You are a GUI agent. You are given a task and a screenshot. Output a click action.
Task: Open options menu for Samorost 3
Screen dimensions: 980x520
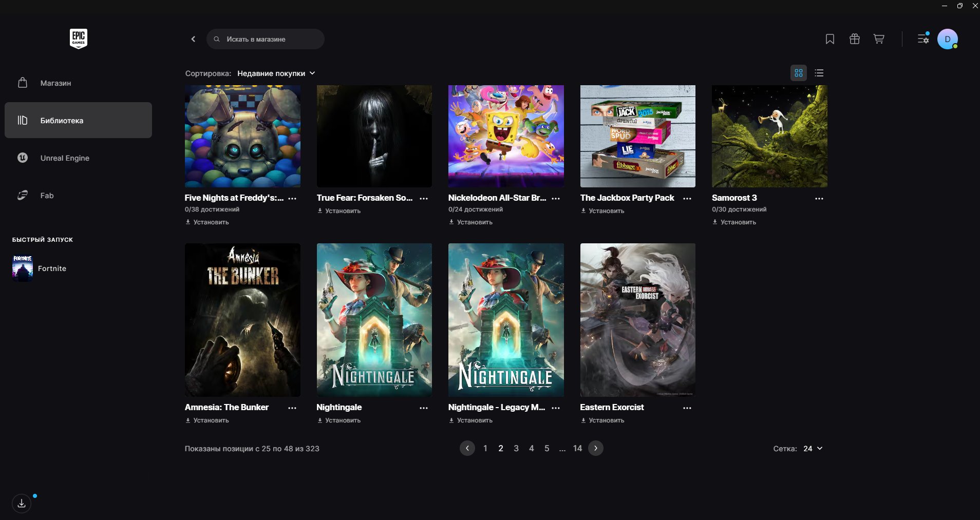click(819, 199)
